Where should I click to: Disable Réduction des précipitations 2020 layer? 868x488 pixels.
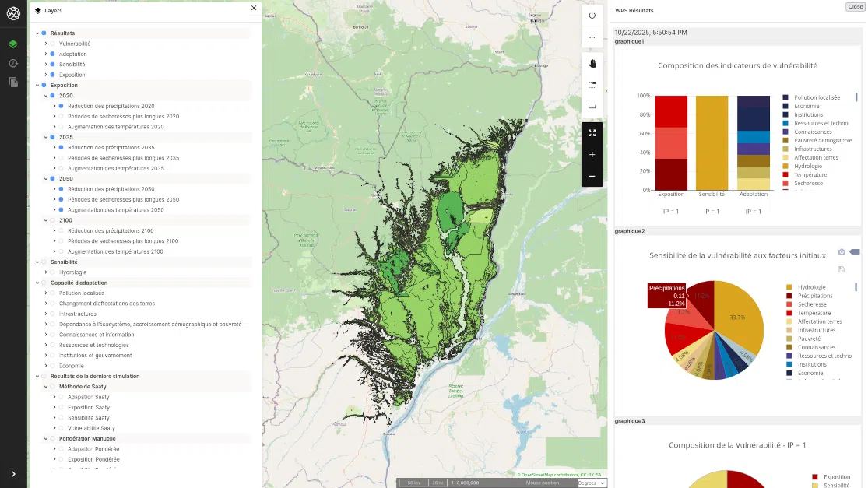61,106
